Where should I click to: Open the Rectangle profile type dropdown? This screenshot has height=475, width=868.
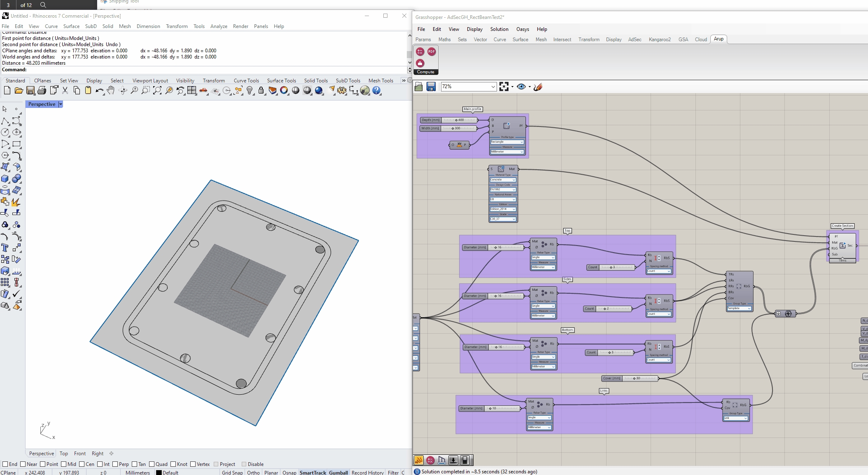[x=507, y=142]
